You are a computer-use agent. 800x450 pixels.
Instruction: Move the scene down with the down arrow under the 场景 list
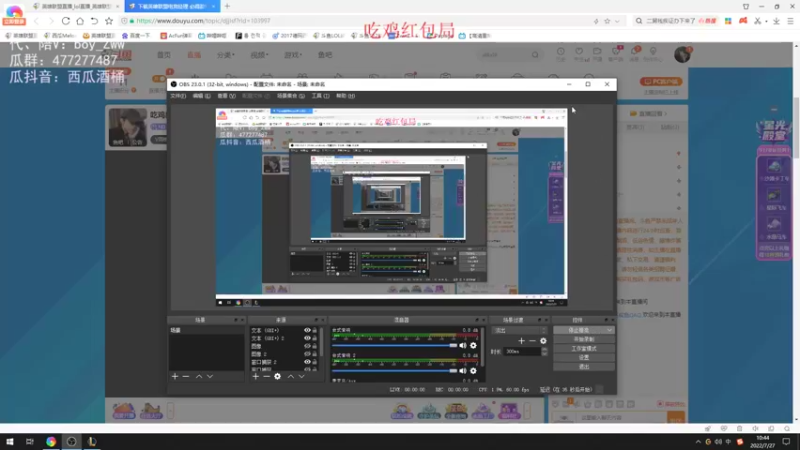(210, 377)
